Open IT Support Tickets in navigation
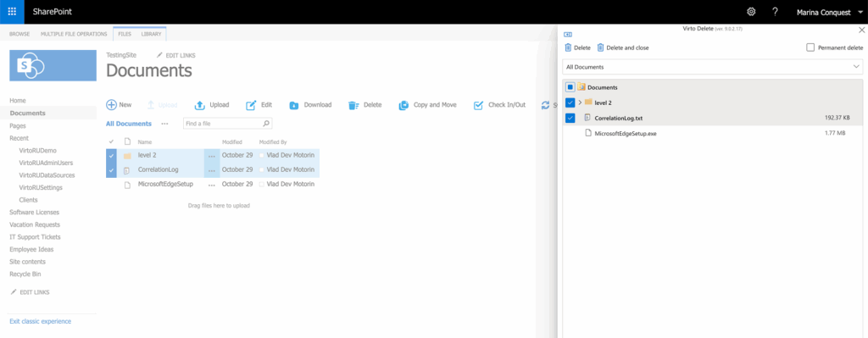 [x=36, y=237]
